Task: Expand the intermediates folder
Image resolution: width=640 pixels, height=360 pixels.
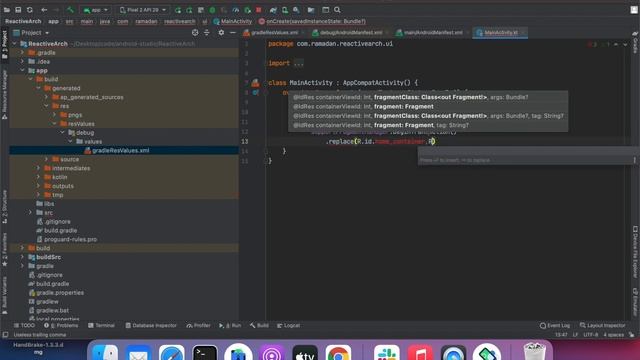Action: point(38,168)
